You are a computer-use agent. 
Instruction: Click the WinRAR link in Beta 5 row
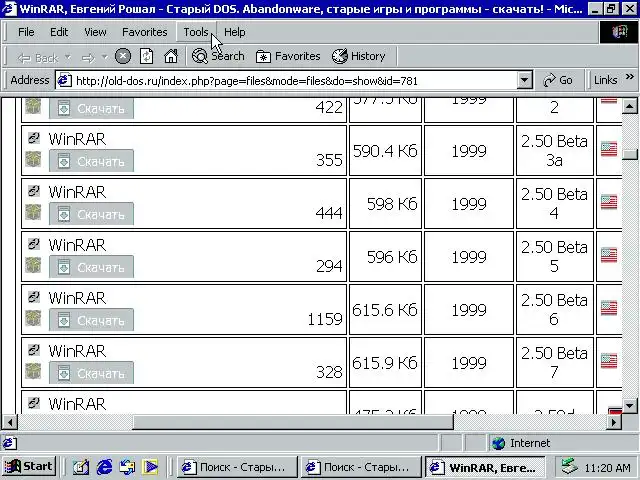pos(77,245)
